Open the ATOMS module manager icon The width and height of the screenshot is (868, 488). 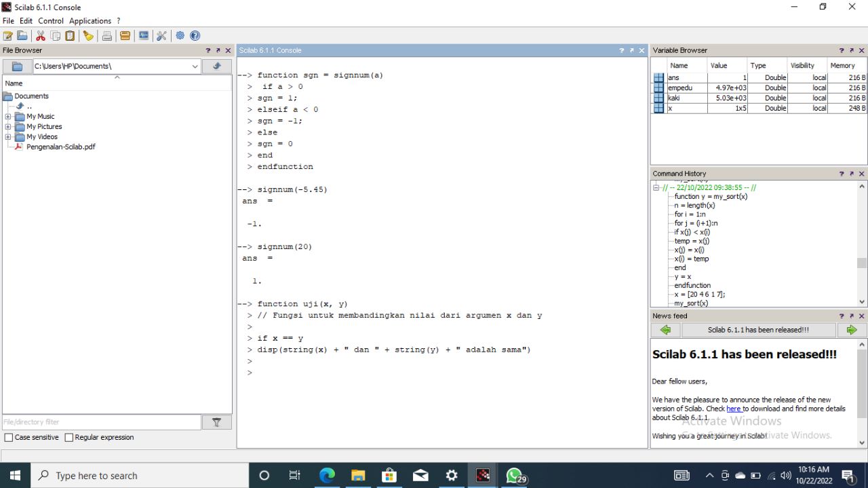pyautogui.click(x=125, y=36)
